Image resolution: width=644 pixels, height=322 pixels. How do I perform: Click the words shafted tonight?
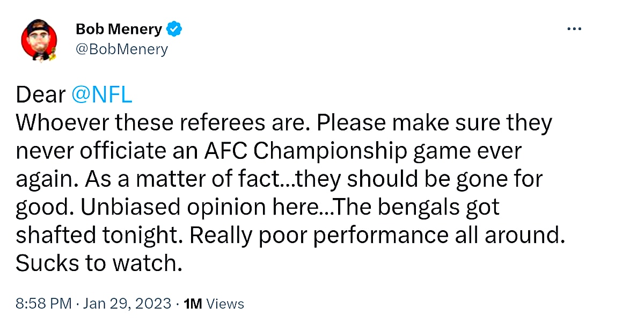point(92,235)
